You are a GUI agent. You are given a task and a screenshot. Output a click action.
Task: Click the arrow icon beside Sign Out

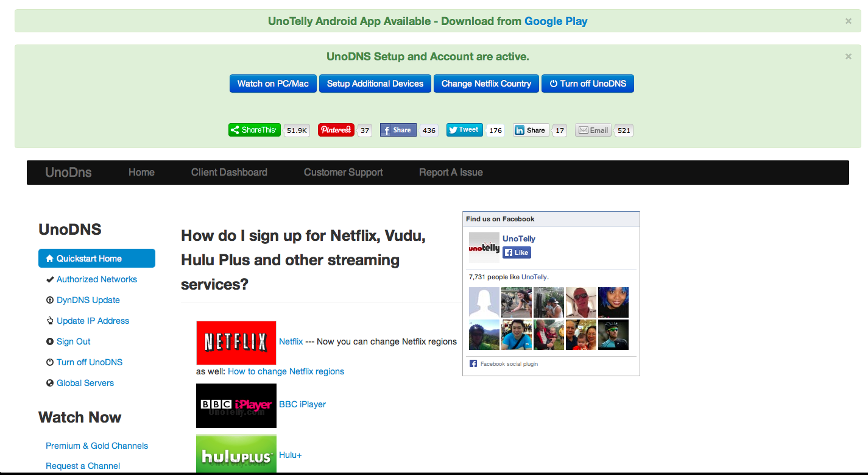(x=50, y=341)
